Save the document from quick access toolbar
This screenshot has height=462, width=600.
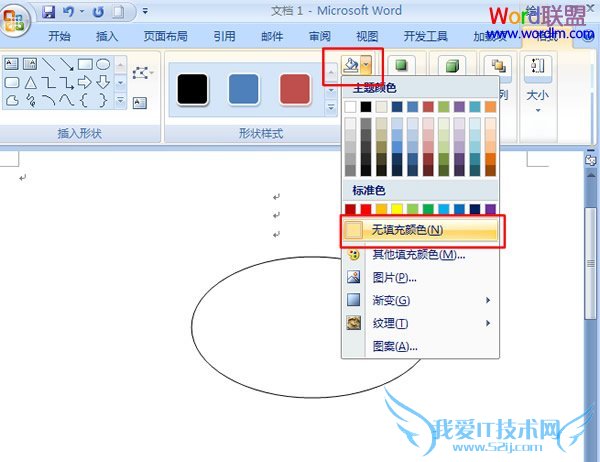(x=49, y=12)
